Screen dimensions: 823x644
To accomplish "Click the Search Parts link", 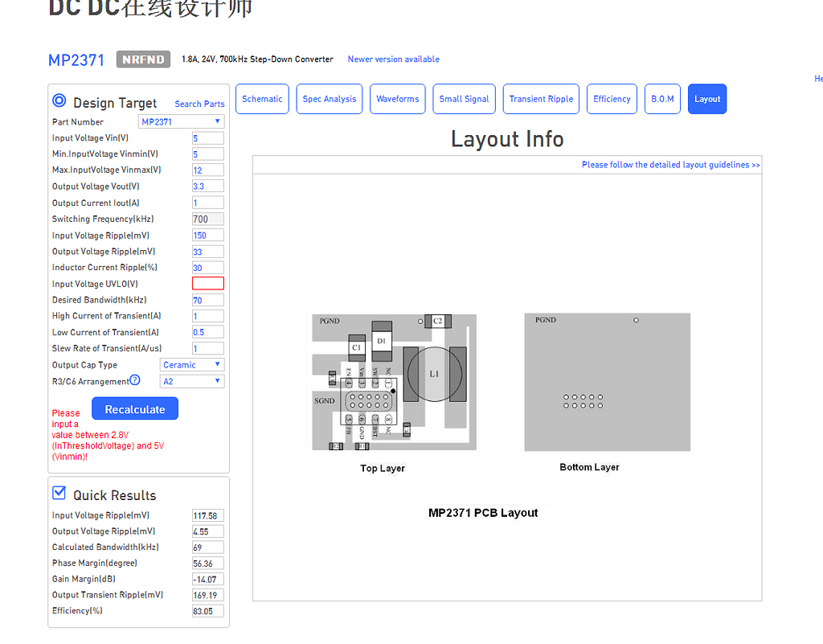I will point(199,104).
